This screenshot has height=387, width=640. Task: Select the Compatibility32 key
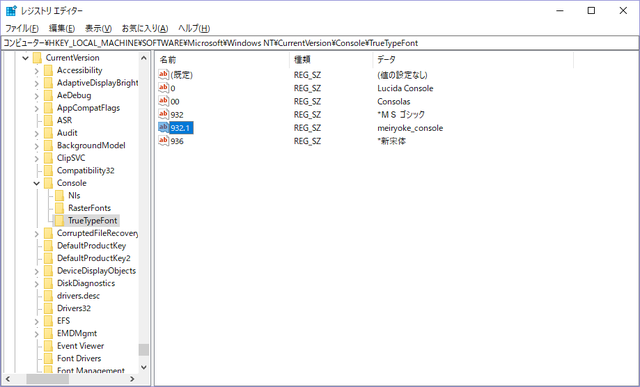[x=86, y=171]
